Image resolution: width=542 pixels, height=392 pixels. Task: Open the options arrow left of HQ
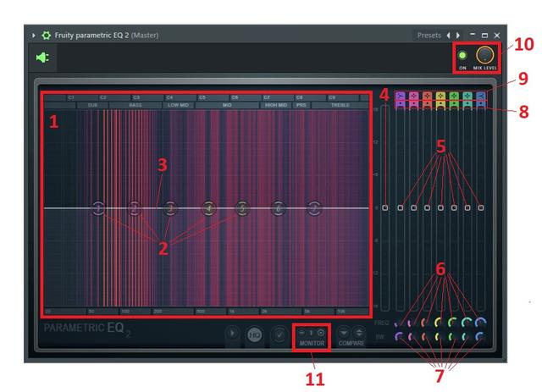(232, 334)
